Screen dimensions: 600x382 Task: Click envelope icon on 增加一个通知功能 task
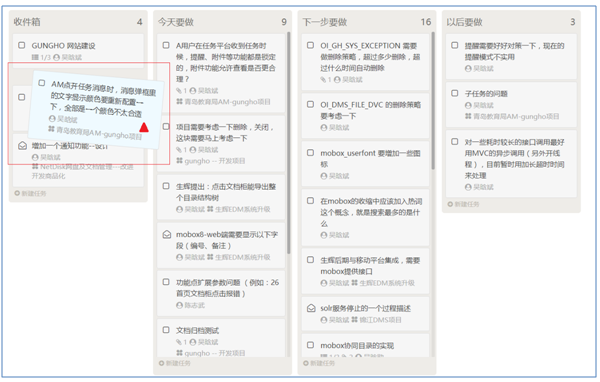[x=22, y=146]
